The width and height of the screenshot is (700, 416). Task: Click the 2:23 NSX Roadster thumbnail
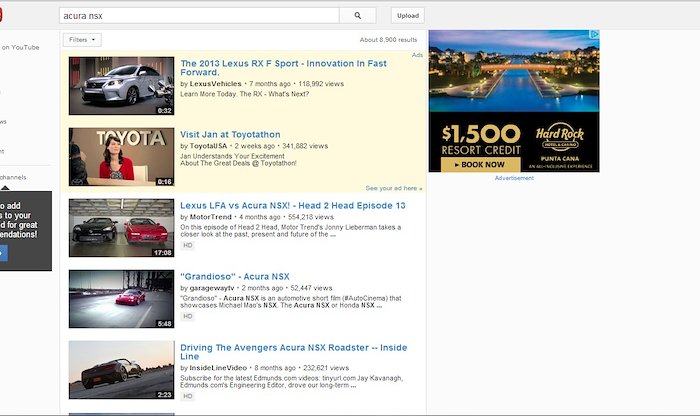click(x=121, y=370)
